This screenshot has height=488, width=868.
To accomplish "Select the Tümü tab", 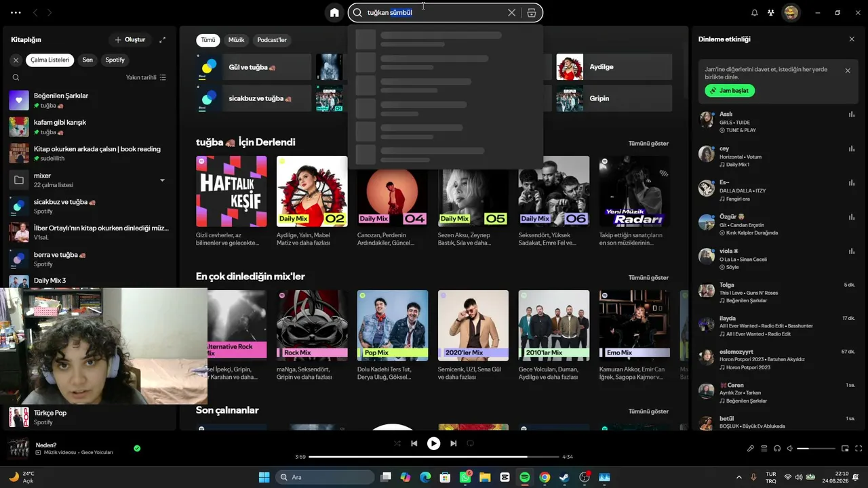I will 208,40.
